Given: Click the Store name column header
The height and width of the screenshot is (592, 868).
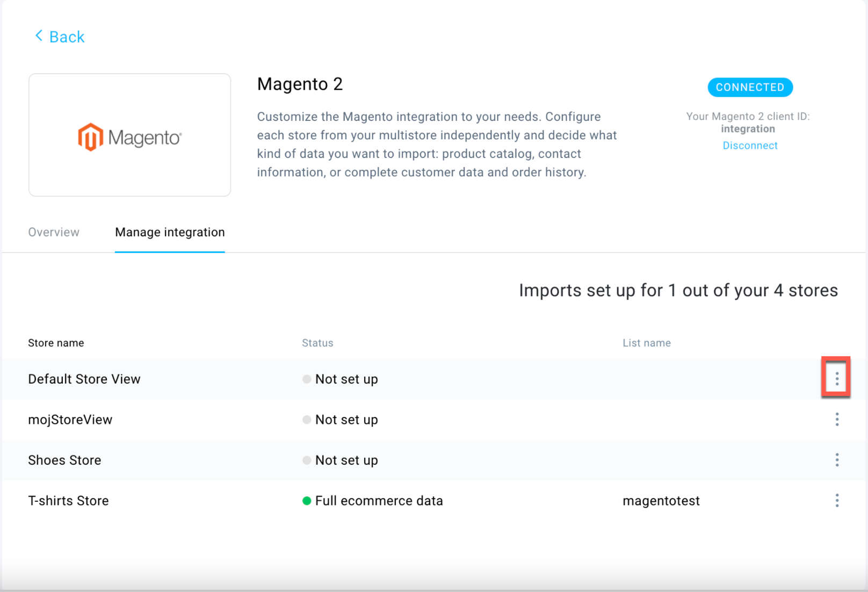Looking at the screenshot, I should [x=56, y=343].
